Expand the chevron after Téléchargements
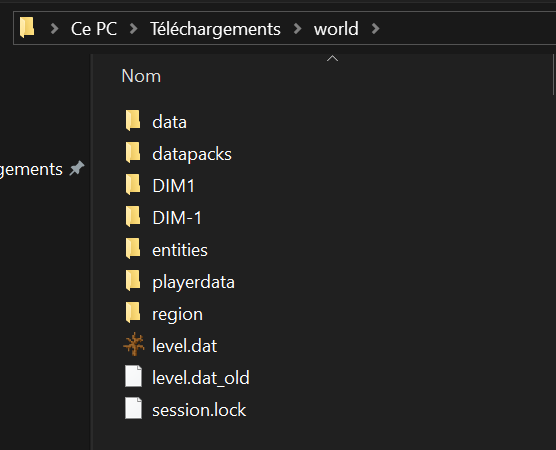Viewport: 556px width, 450px height. pos(298,28)
